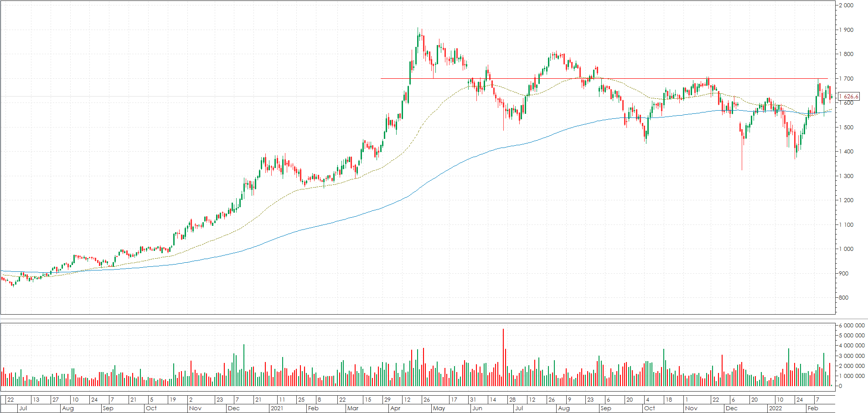Click the 2 000 000 volume axis label

(x=852, y=366)
